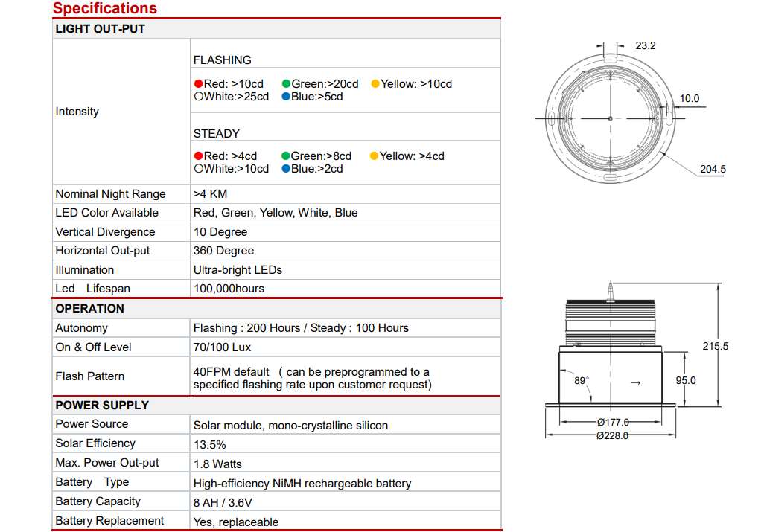Click the Ø228.0 diameter label
This screenshot has width=764, height=532.
tap(612, 436)
